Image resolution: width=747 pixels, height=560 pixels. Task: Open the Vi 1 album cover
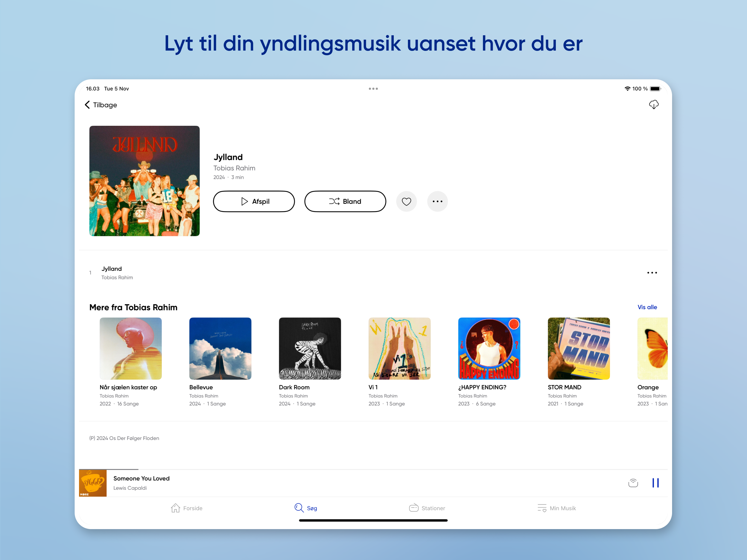(399, 348)
